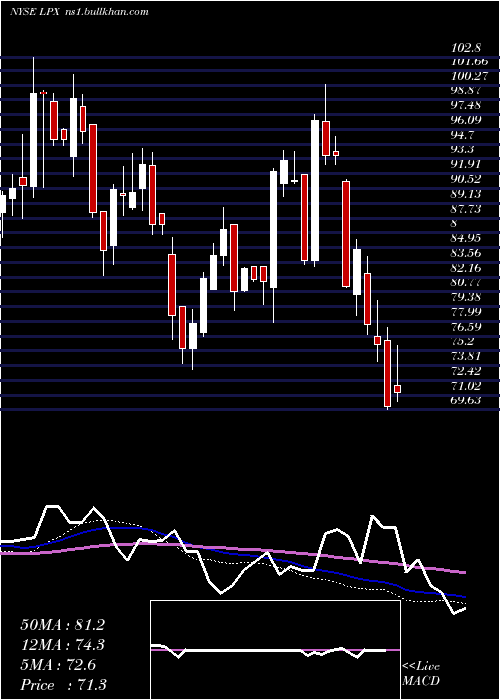Screen dimensions: 500x700
Task: Select the 101.66 price level label
Action: (468, 62)
